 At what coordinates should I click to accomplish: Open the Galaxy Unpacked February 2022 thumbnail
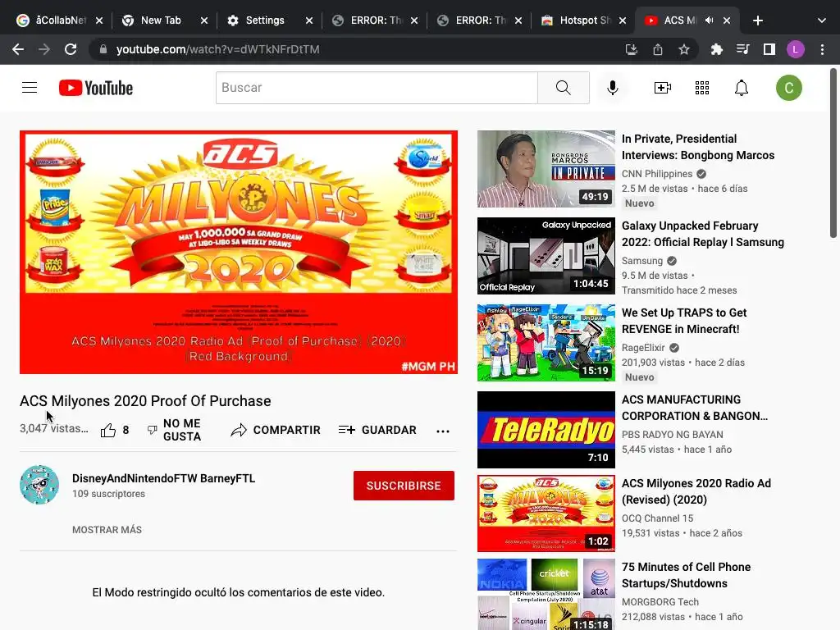(546, 256)
